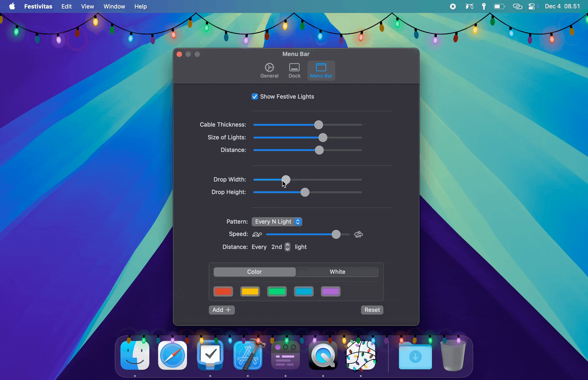Click the key-shaped menu bar icon
The image size is (588, 380).
point(484,6)
